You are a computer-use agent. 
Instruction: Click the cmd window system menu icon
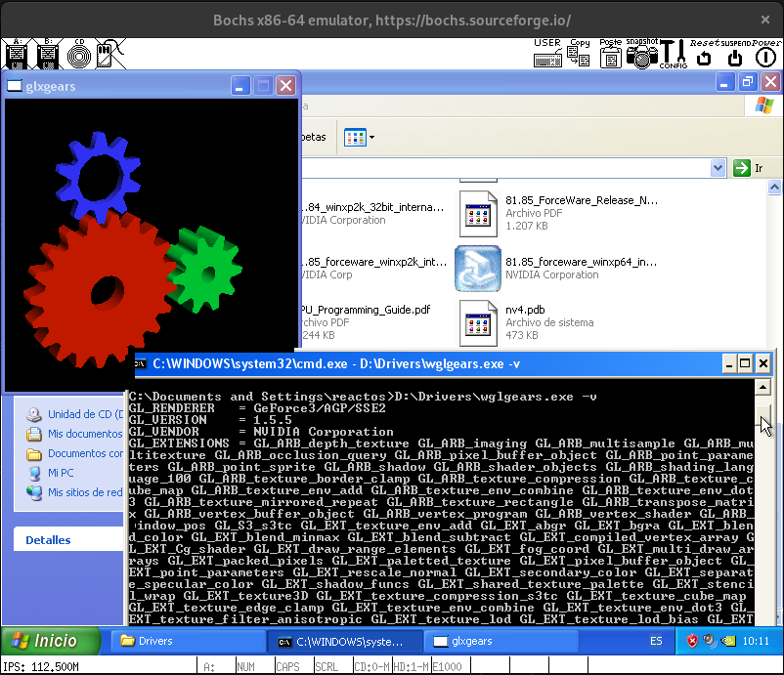click(x=141, y=363)
